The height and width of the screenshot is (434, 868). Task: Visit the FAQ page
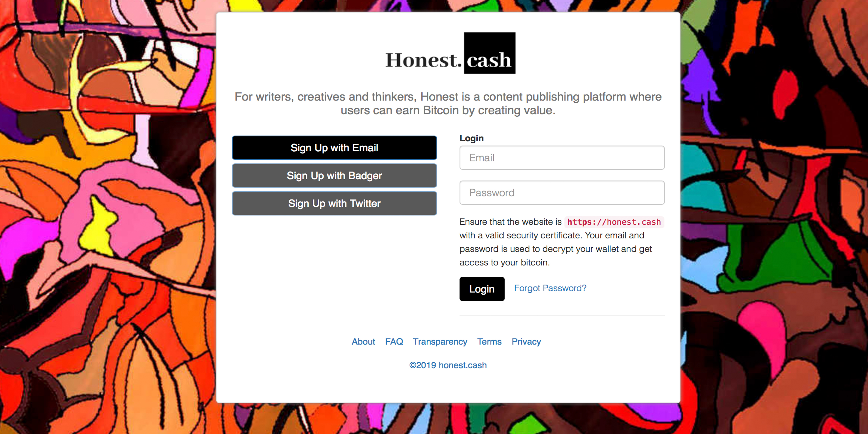[394, 341]
